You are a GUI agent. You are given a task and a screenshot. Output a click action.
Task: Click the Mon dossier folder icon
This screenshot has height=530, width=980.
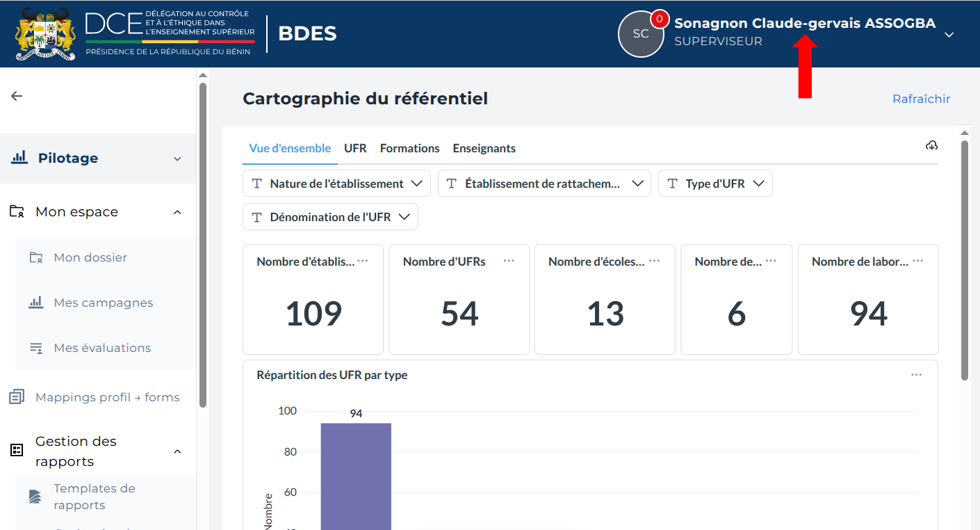[x=36, y=257]
